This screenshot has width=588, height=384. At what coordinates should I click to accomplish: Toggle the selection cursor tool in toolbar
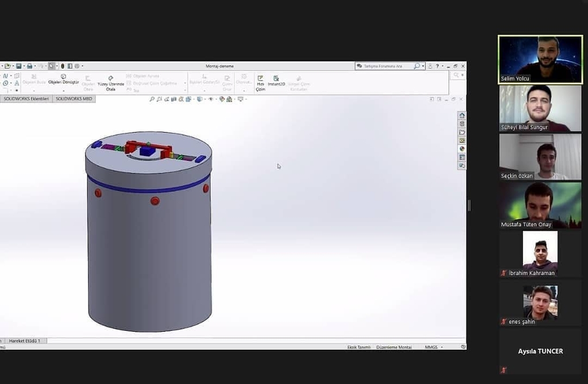(x=52, y=66)
